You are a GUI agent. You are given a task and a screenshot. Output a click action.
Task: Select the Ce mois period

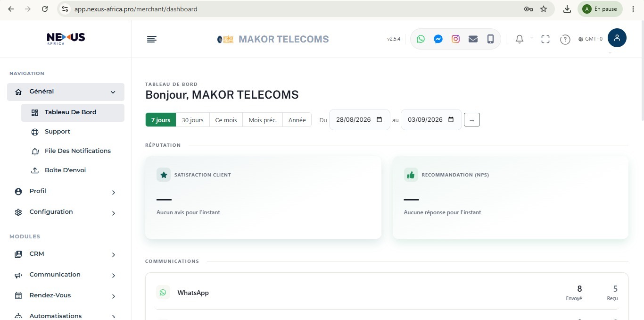(x=226, y=120)
